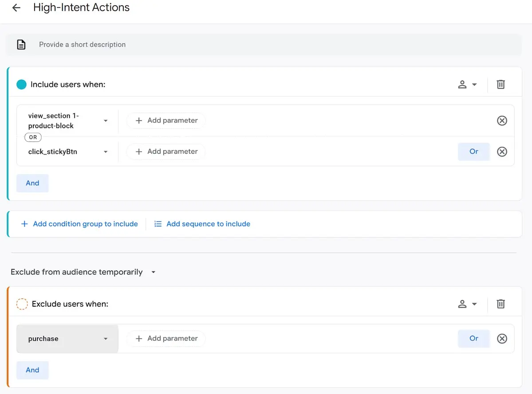The height and width of the screenshot is (394, 532).
Task: Click And button in the Include users group
Action: pos(32,183)
